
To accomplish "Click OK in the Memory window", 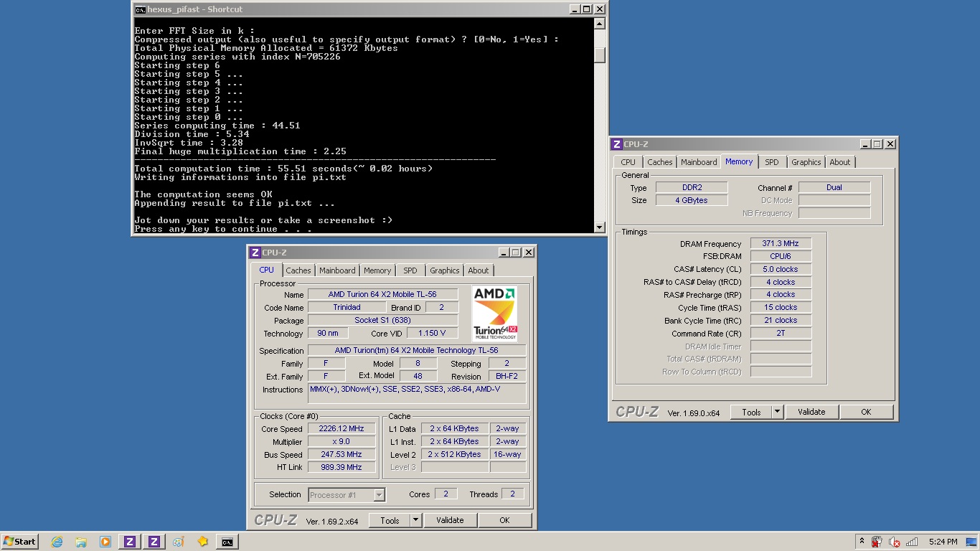I will 866,412.
